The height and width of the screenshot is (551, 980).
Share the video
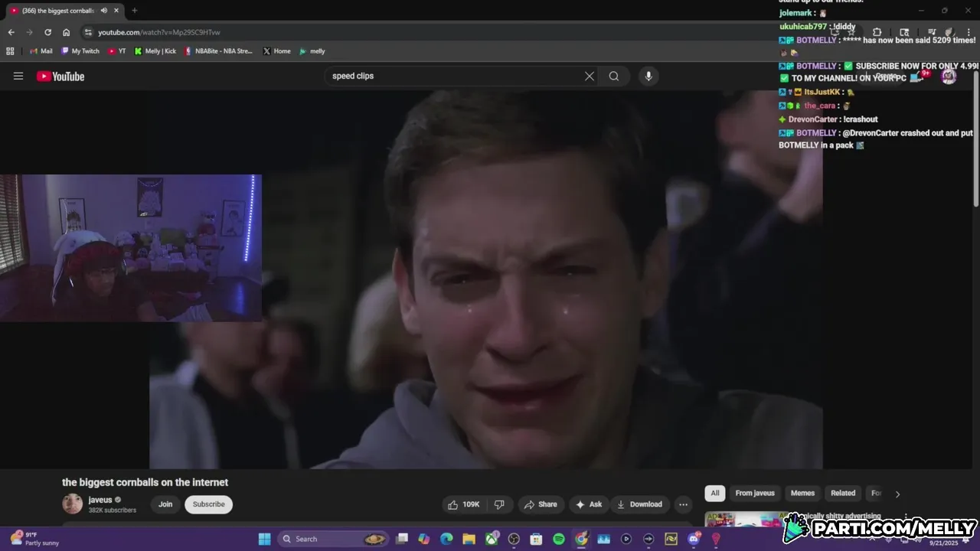(541, 504)
